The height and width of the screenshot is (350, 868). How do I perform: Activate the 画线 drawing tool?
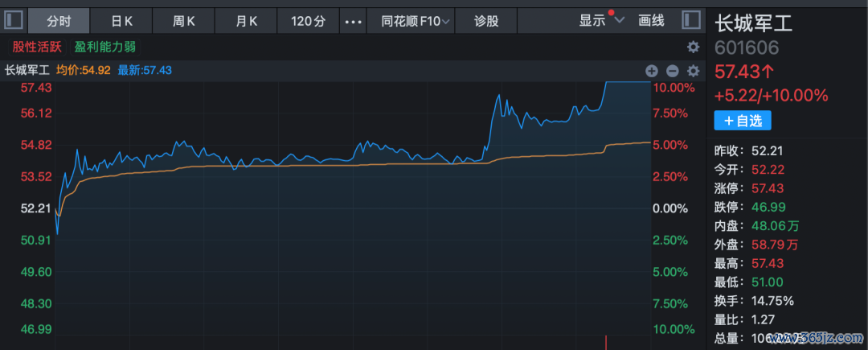651,21
